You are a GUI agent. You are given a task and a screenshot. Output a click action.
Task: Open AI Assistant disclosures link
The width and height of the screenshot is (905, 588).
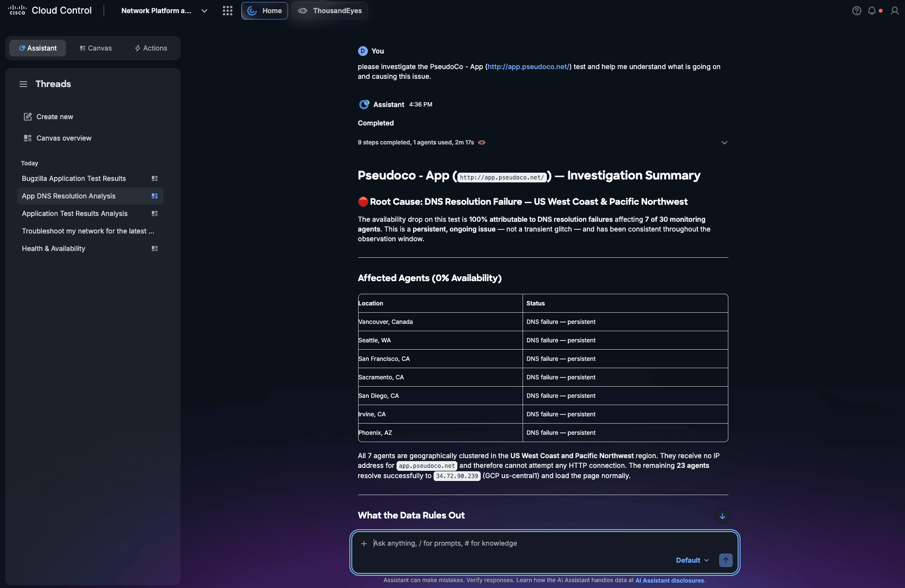click(670, 580)
